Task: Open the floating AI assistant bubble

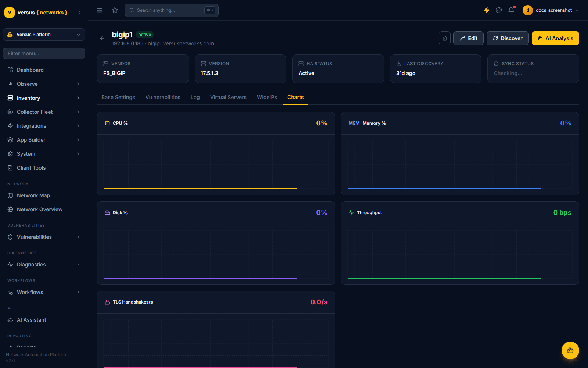Action: 570,350
